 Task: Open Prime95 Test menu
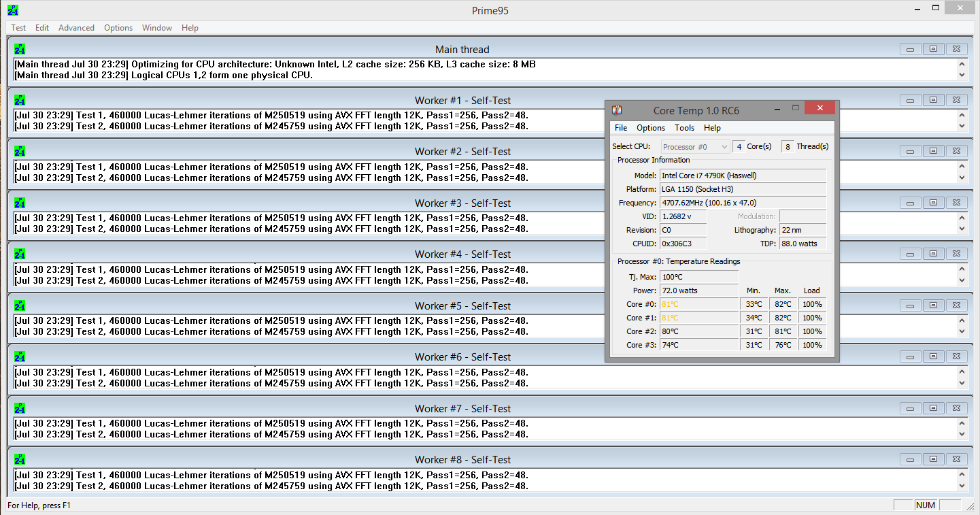click(x=18, y=28)
